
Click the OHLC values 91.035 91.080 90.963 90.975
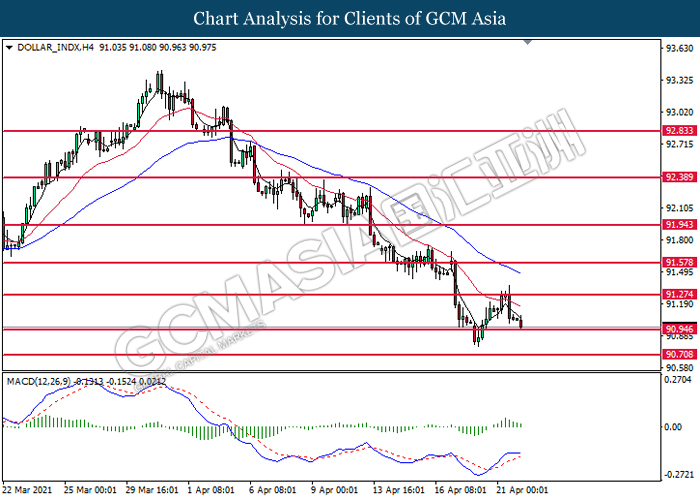coord(158,48)
